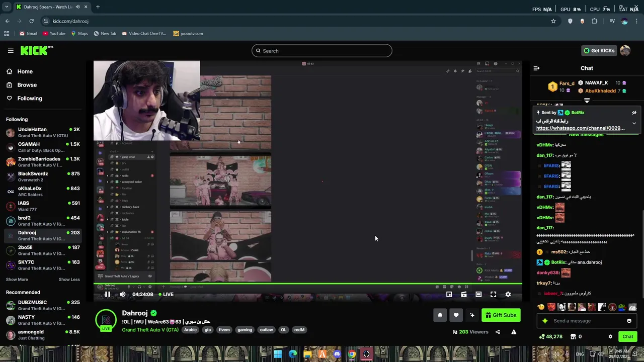Expand pinned message chevron
Screen dimensions: 644x362
634,123
